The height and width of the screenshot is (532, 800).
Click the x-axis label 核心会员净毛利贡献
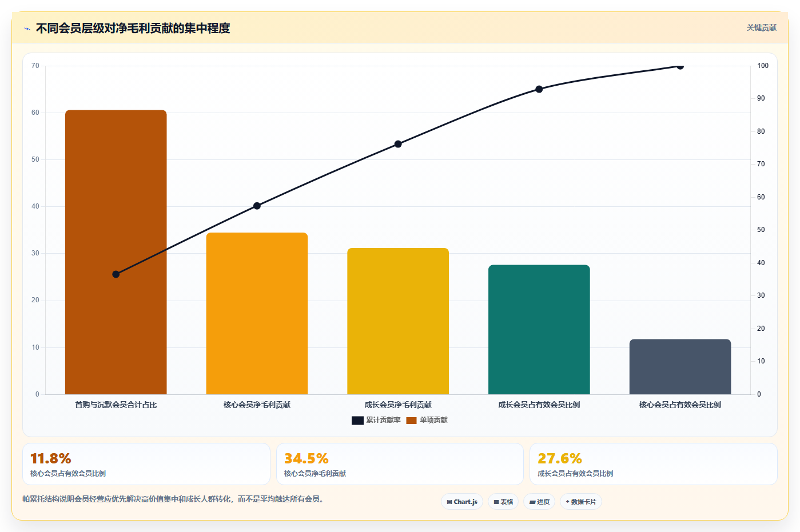pyautogui.click(x=257, y=405)
